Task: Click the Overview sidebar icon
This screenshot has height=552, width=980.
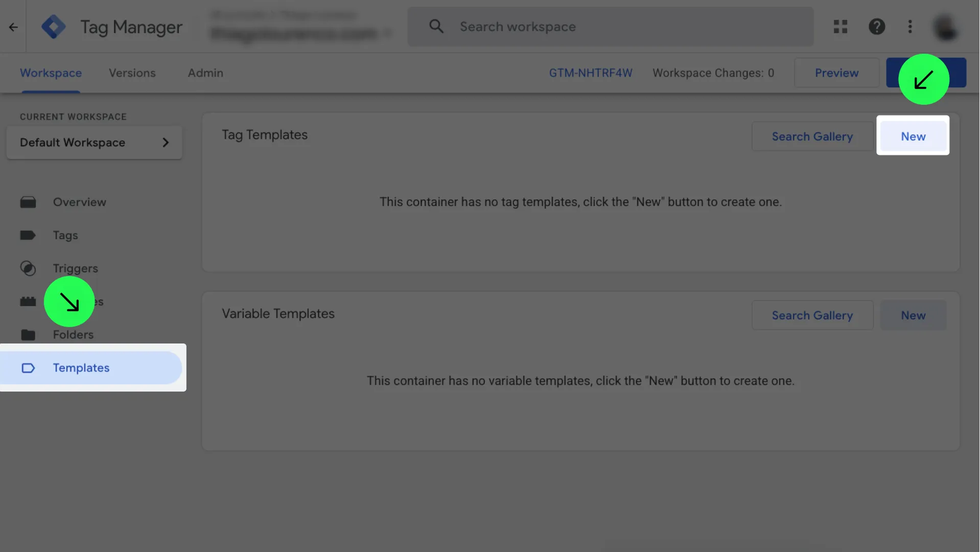Action: 28,202
